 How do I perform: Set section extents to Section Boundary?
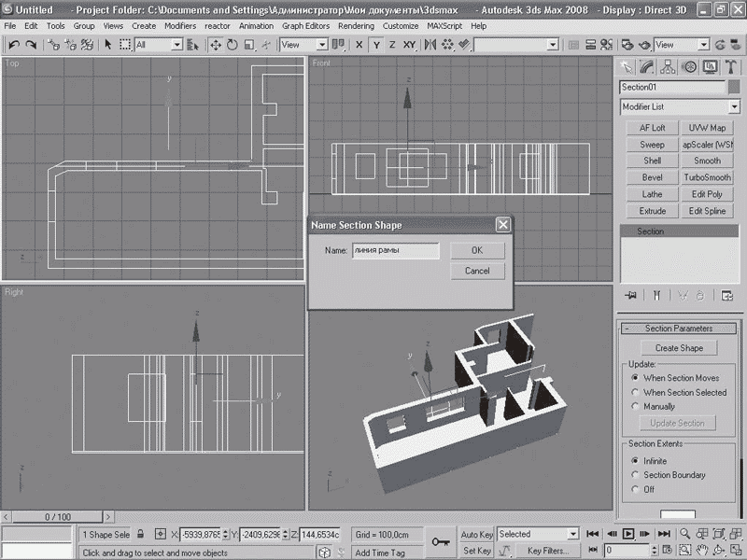pos(636,475)
